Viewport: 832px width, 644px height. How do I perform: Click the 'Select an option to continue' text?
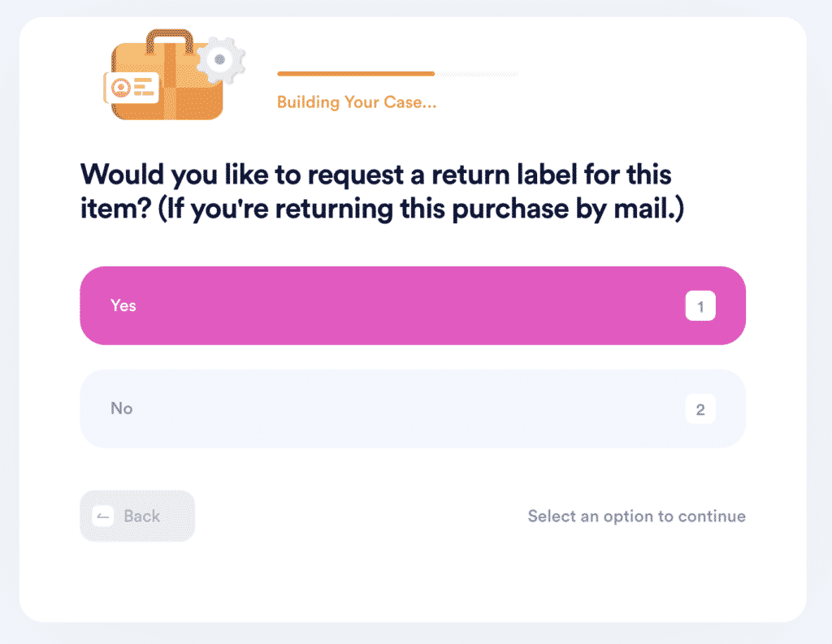click(636, 516)
